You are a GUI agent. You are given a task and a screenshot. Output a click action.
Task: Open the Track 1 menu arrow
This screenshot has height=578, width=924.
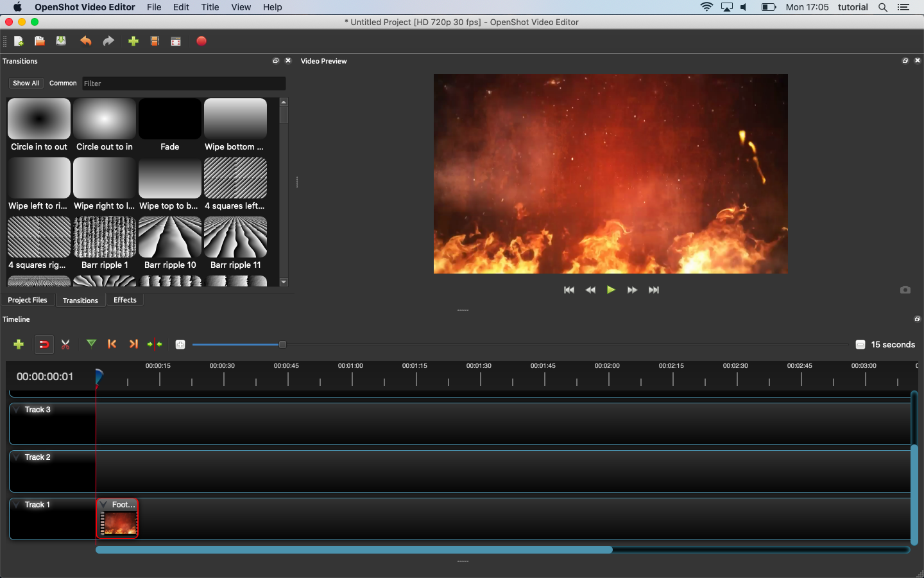pos(17,505)
